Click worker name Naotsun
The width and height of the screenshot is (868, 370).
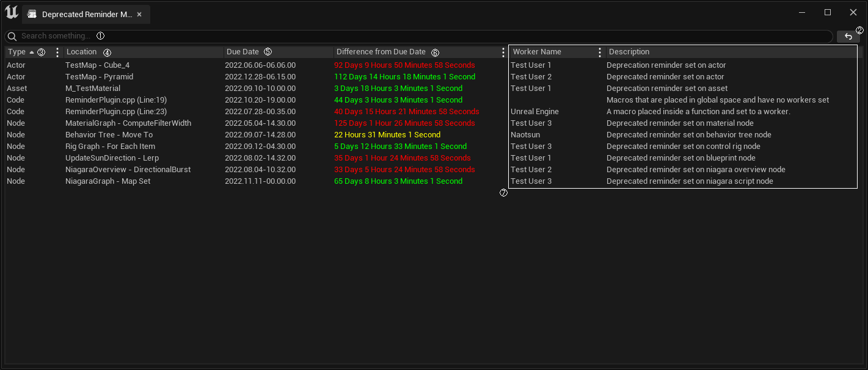(x=525, y=135)
